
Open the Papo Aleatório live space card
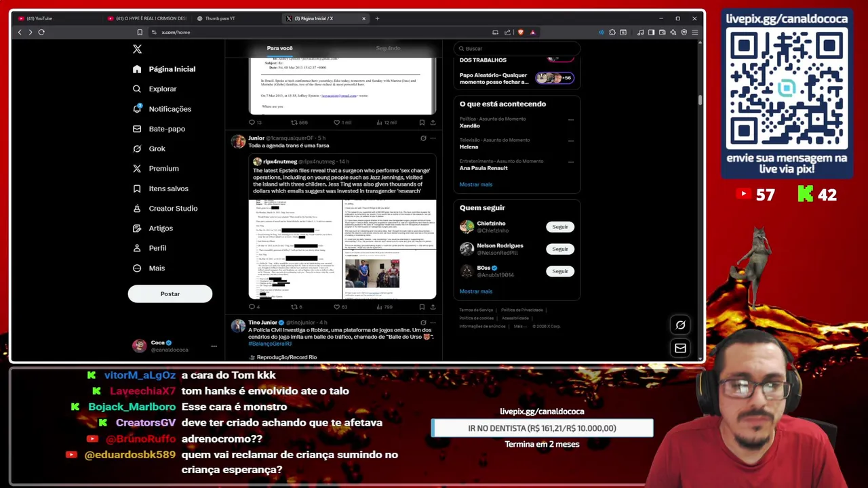point(517,79)
